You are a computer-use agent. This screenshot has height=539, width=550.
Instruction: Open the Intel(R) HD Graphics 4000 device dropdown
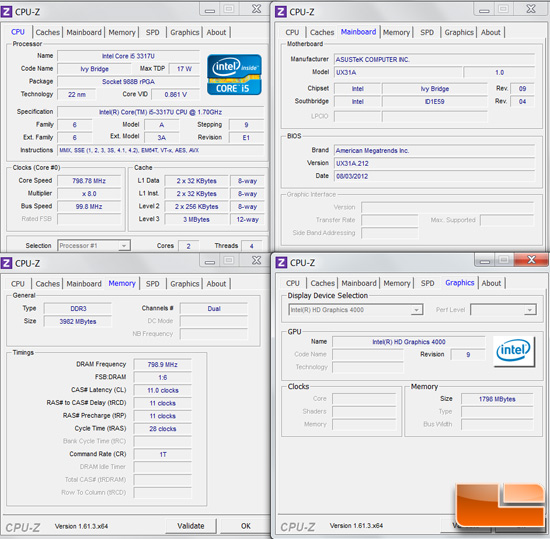tap(356, 310)
